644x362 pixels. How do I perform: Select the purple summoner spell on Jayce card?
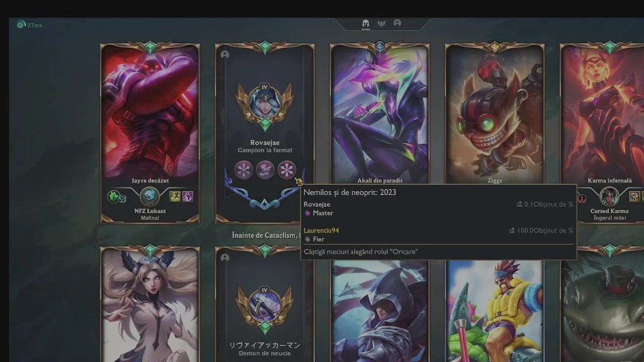pos(188,197)
